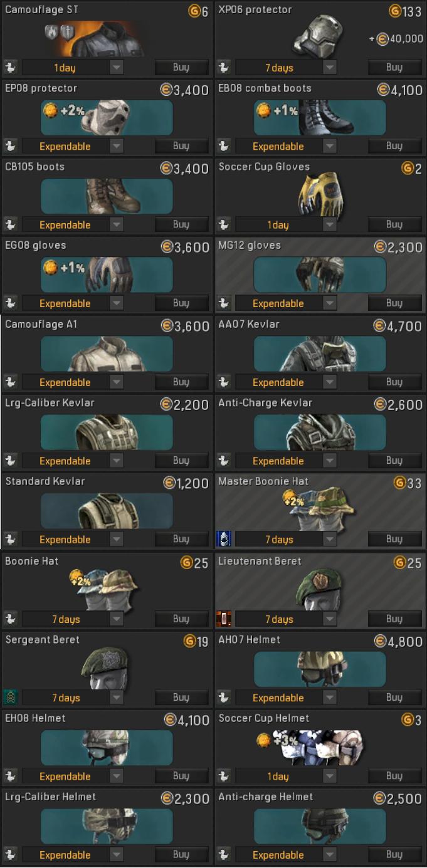Click the Lieutenant Beret rank insignia icon
This screenshot has width=427, height=868.
click(x=223, y=619)
